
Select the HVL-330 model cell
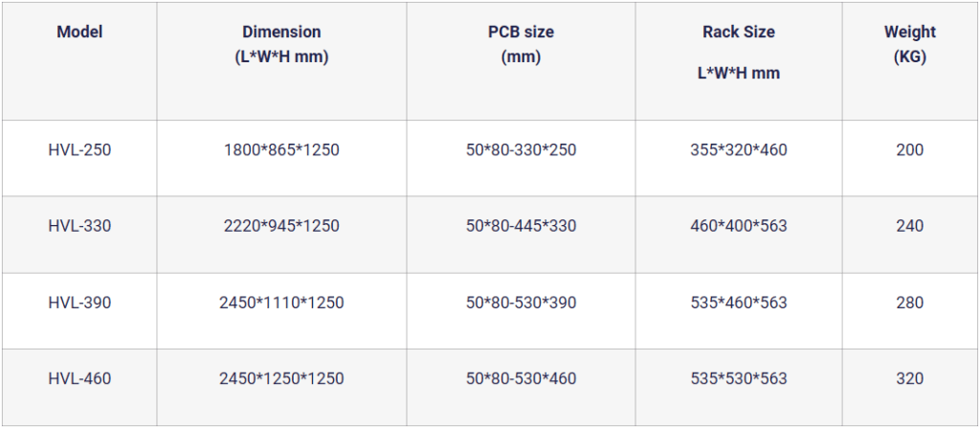[79, 226]
